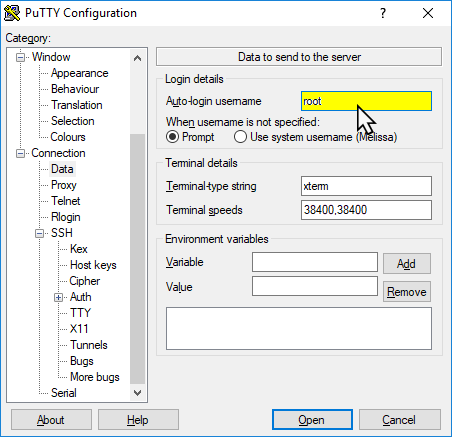
Task: Open the More bugs category
Action: (x=95, y=377)
